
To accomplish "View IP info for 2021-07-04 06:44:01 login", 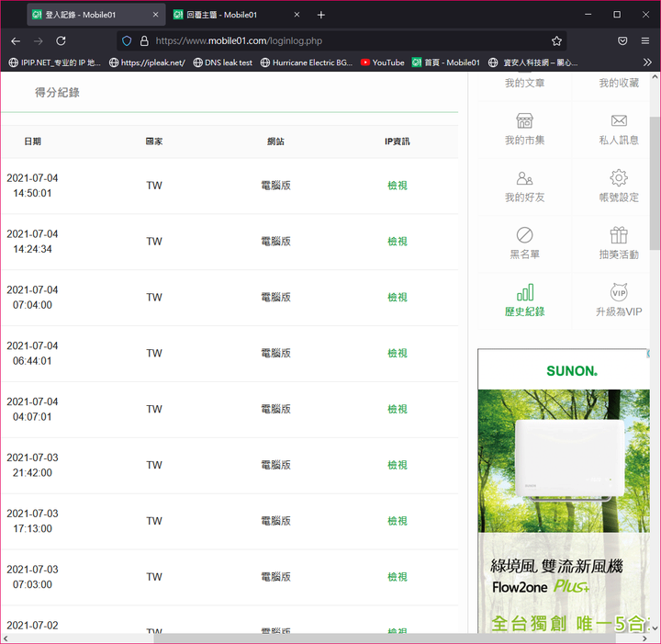I will click(398, 353).
